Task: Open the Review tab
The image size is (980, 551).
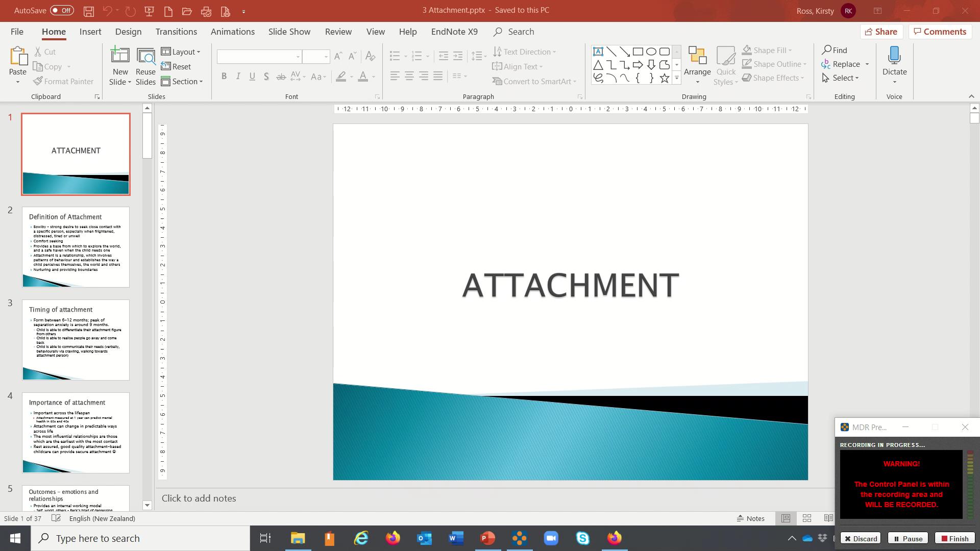Action: pos(338,31)
